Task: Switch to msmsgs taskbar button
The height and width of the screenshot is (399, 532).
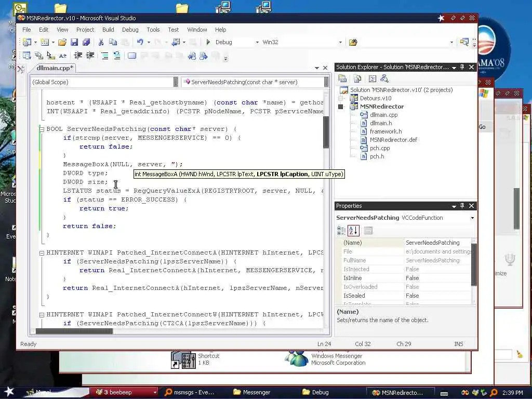Action: 190,392
